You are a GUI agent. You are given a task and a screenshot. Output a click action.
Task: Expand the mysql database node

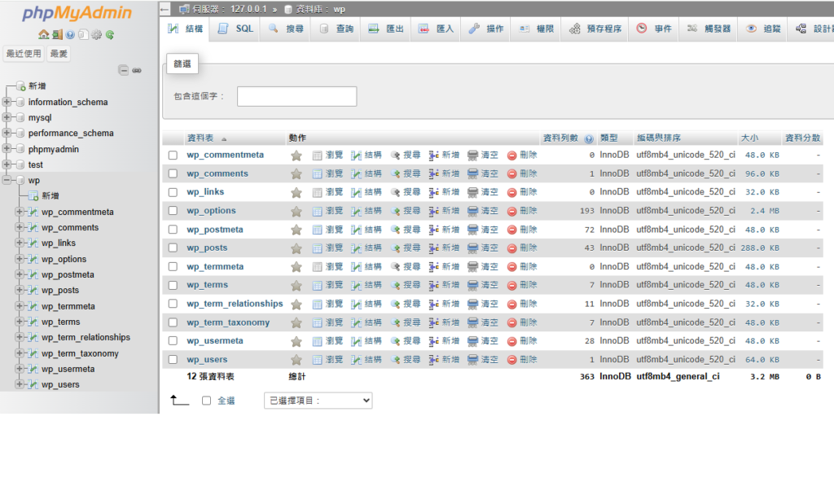(x=7, y=117)
